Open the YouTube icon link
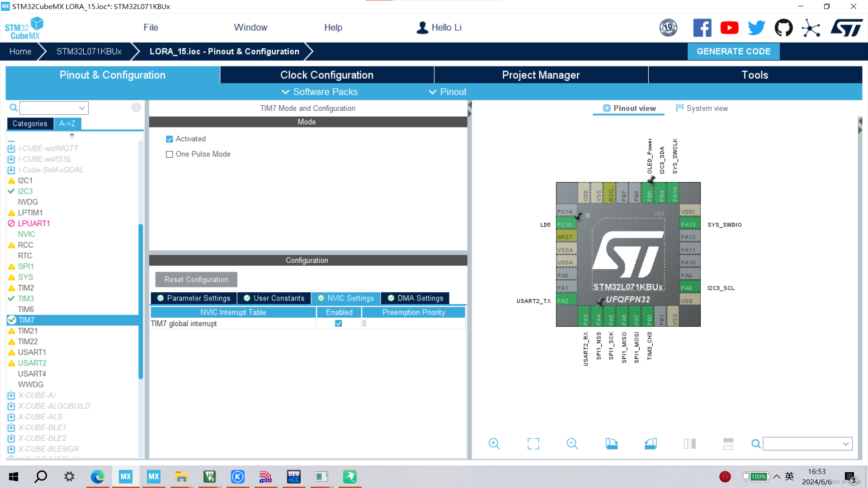This screenshot has height=488, width=868. point(729,28)
